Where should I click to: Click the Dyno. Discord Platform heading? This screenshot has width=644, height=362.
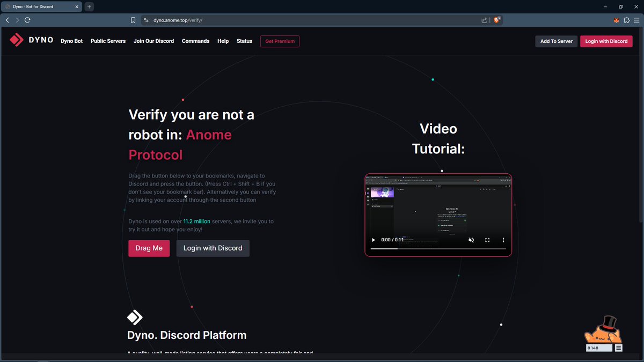tap(187, 335)
